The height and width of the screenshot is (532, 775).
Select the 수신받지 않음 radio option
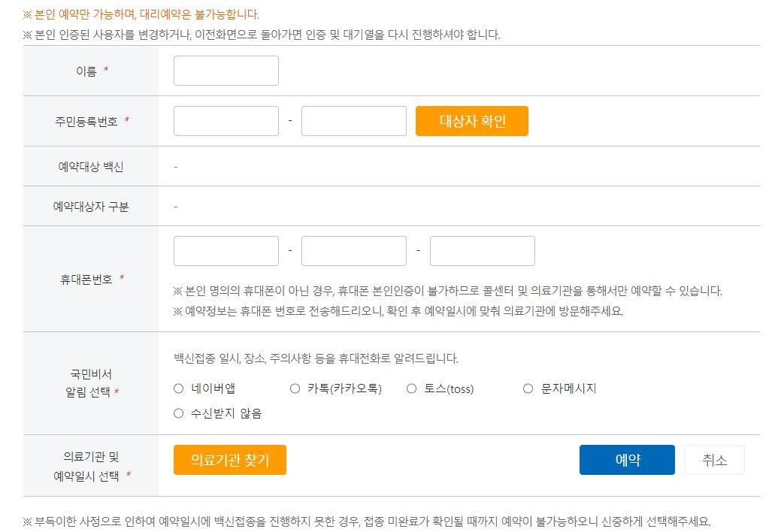(179, 413)
